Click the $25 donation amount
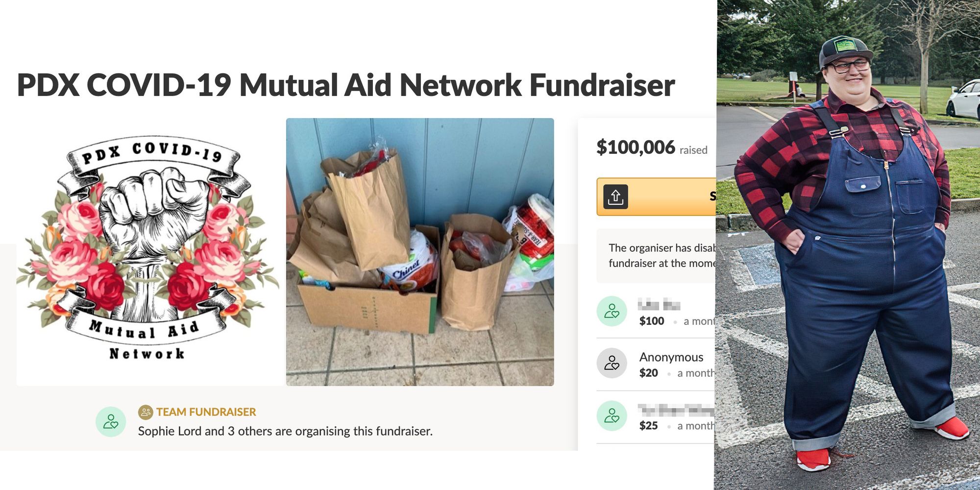Viewport: 980px width, 490px height. [649, 425]
